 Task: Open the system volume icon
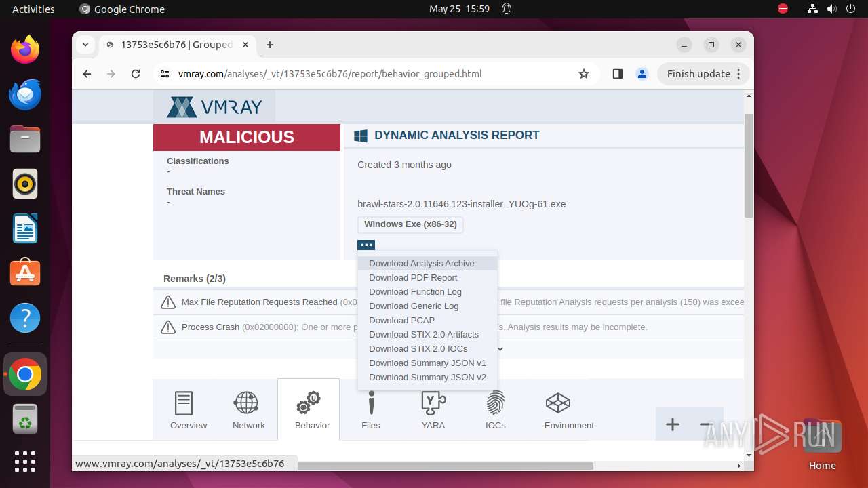pyautogui.click(x=832, y=9)
